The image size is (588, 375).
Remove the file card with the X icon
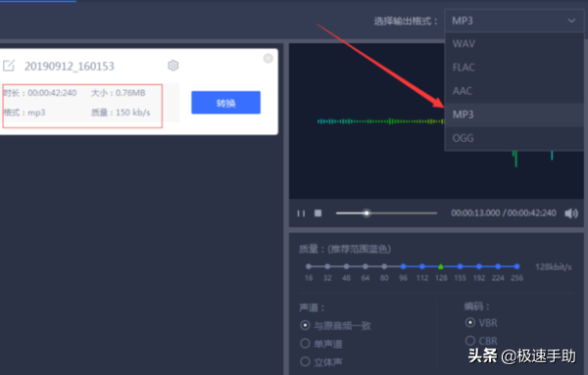click(x=269, y=59)
